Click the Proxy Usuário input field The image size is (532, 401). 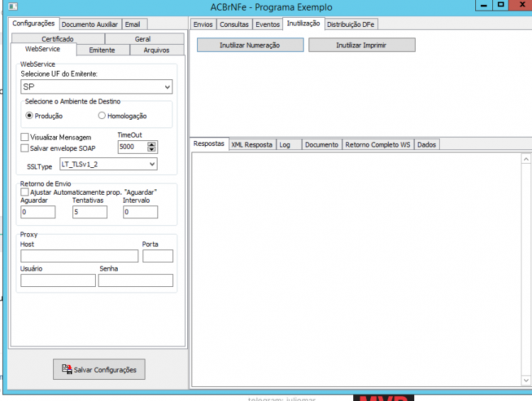point(58,281)
